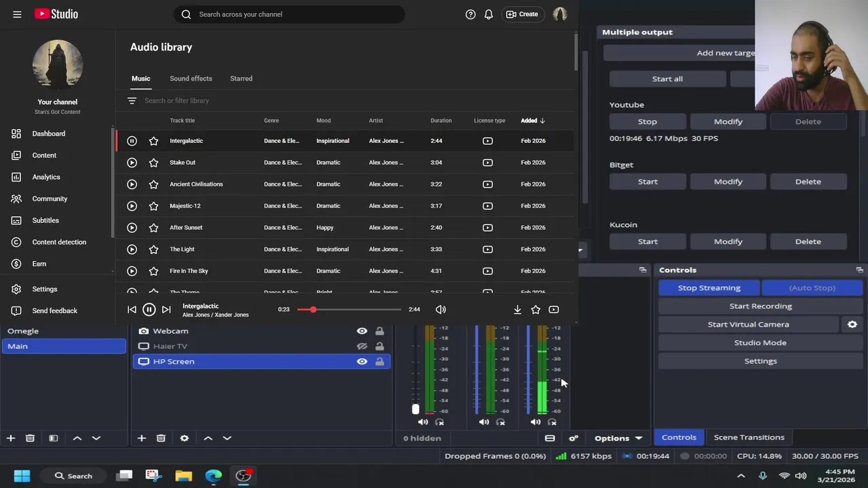Play the After Sunset track
868x488 pixels.
point(132,228)
